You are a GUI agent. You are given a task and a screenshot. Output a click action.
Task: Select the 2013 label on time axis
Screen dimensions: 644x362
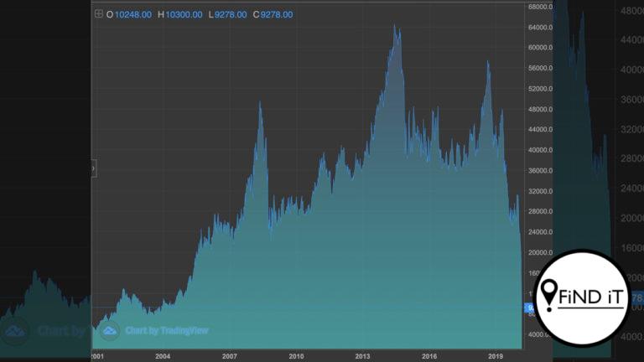click(x=362, y=356)
